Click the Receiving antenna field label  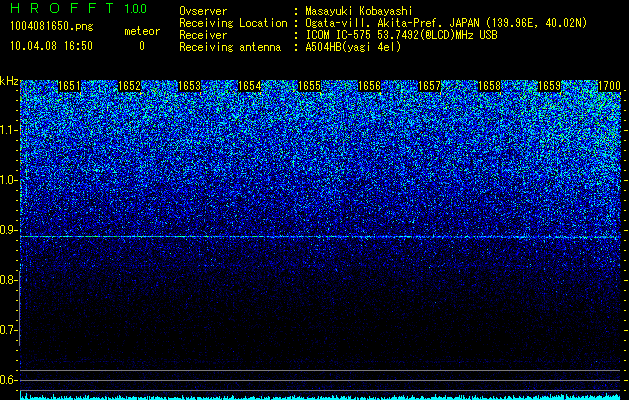pyautogui.click(x=230, y=47)
